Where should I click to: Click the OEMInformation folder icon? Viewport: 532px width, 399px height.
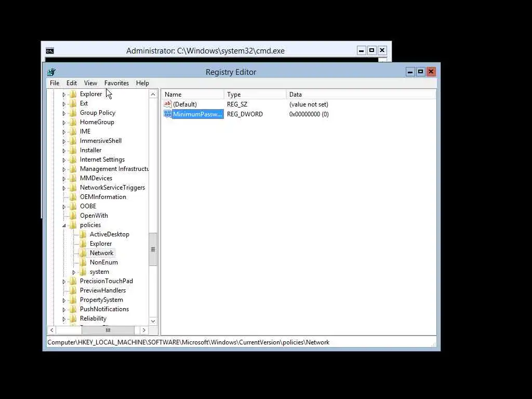(x=73, y=197)
